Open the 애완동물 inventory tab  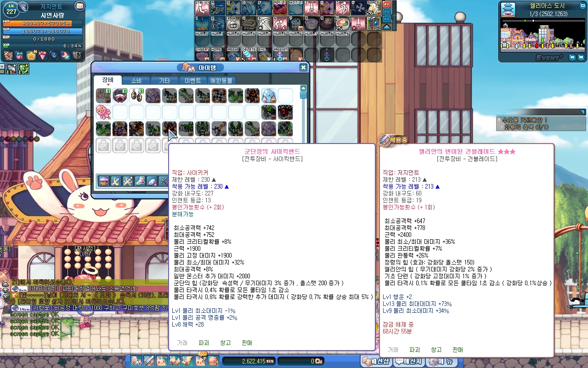[x=221, y=80]
